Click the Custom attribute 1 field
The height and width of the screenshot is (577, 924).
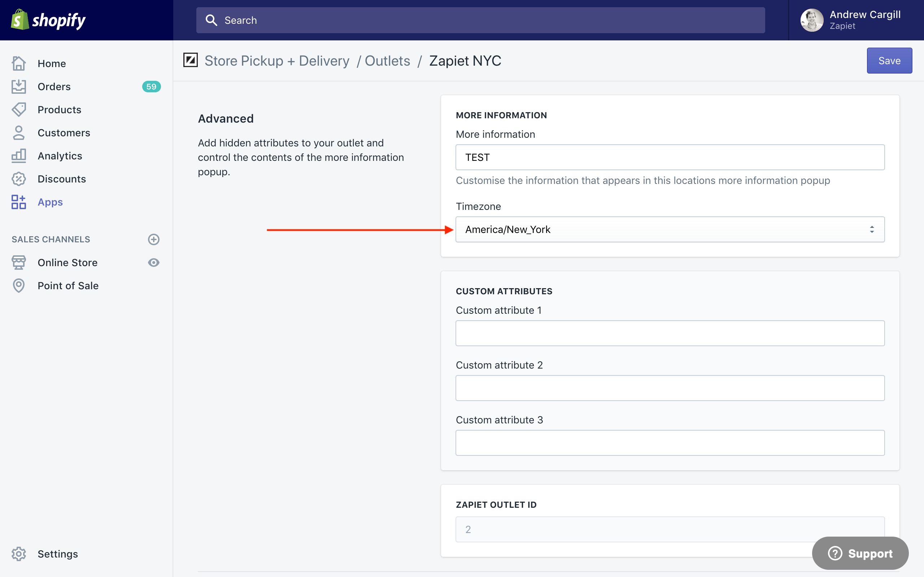[670, 333]
